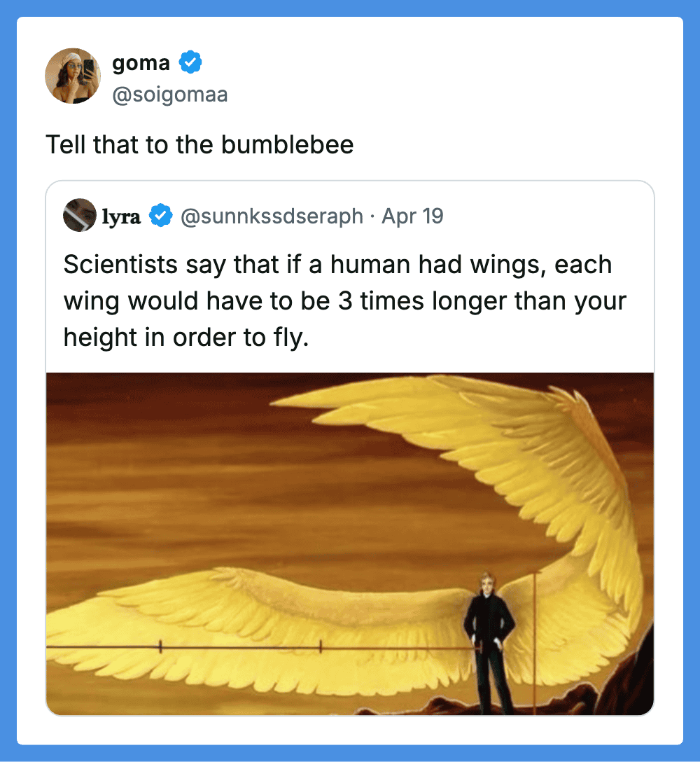
Task: Open the quoted "Scientists say" tweet text
Action: 336,301
